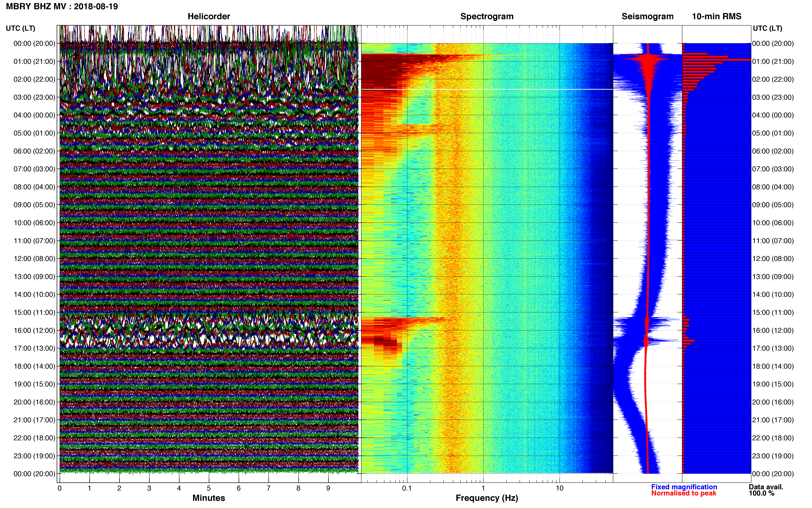The width and height of the screenshot is (812, 508).
Task: Click minute tick '0' on the Helicorder axis
Action: 59,488
